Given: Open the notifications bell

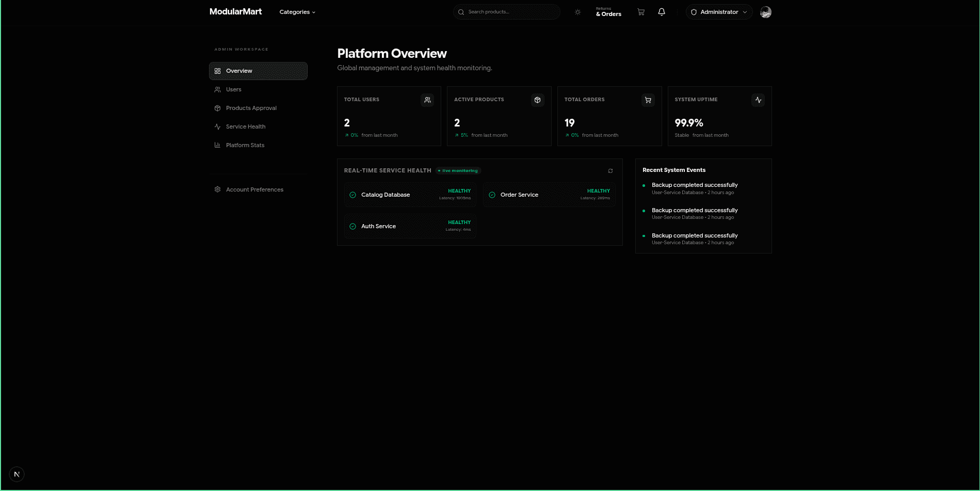Looking at the screenshot, I should click(662, 12).
